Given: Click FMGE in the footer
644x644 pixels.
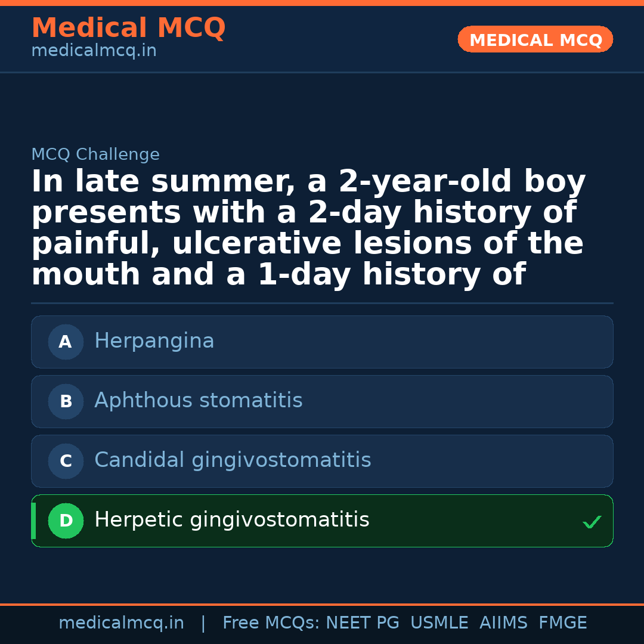Looking at the screenshot, I should (x=562, y=623).
